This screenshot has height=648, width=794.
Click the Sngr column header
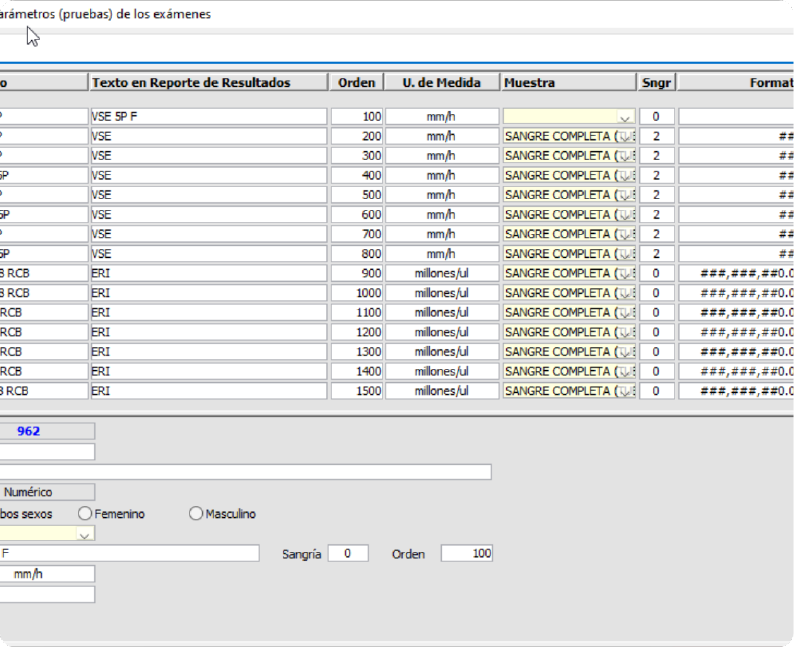point(656,83)
